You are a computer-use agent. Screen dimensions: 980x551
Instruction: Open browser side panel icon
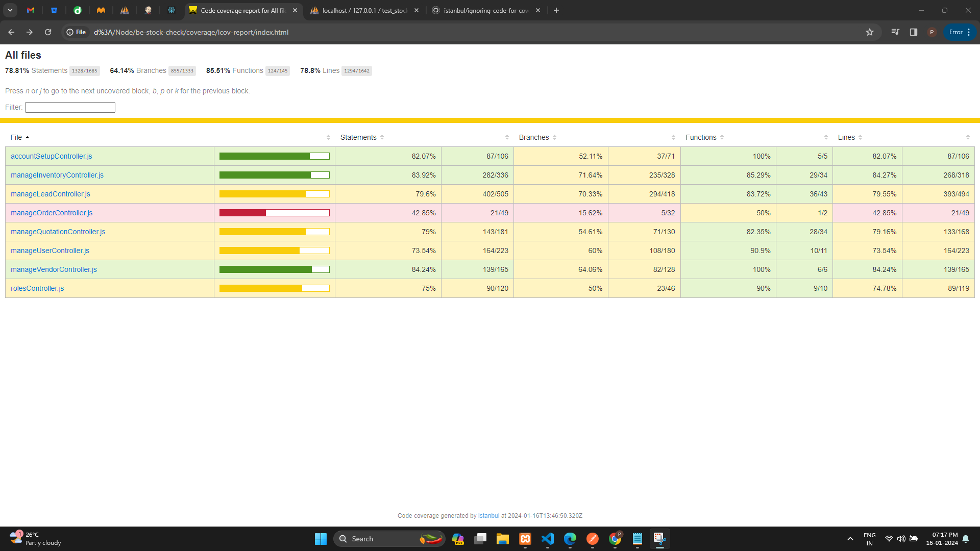(x=913, y=32)
